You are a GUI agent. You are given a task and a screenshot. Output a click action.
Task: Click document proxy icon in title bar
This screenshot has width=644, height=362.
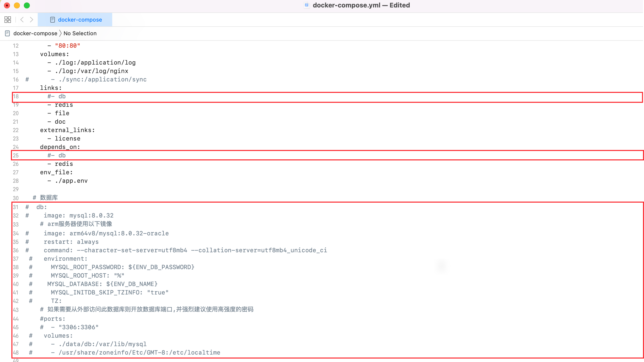click(307, 5)
